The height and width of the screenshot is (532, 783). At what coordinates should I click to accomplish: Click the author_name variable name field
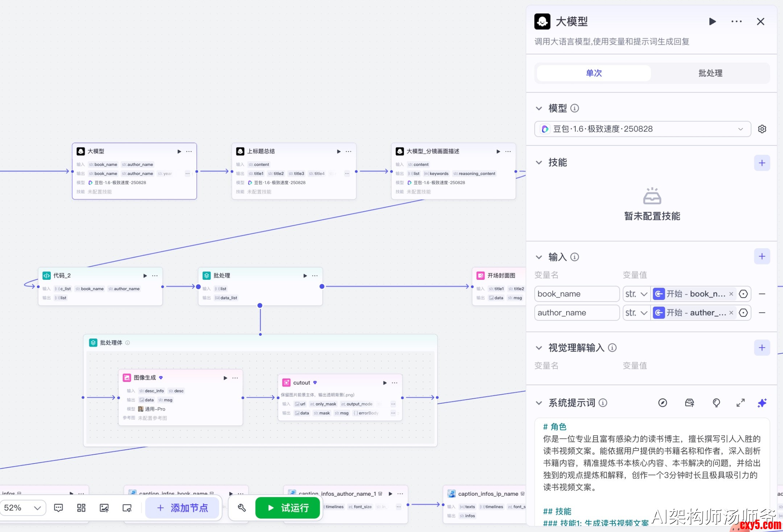576,313
